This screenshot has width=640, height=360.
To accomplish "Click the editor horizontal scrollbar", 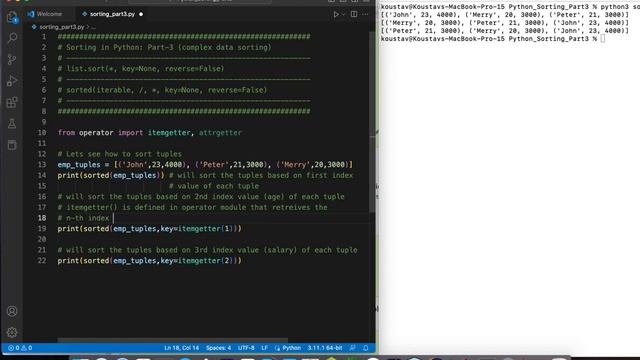I will [172, 340].
